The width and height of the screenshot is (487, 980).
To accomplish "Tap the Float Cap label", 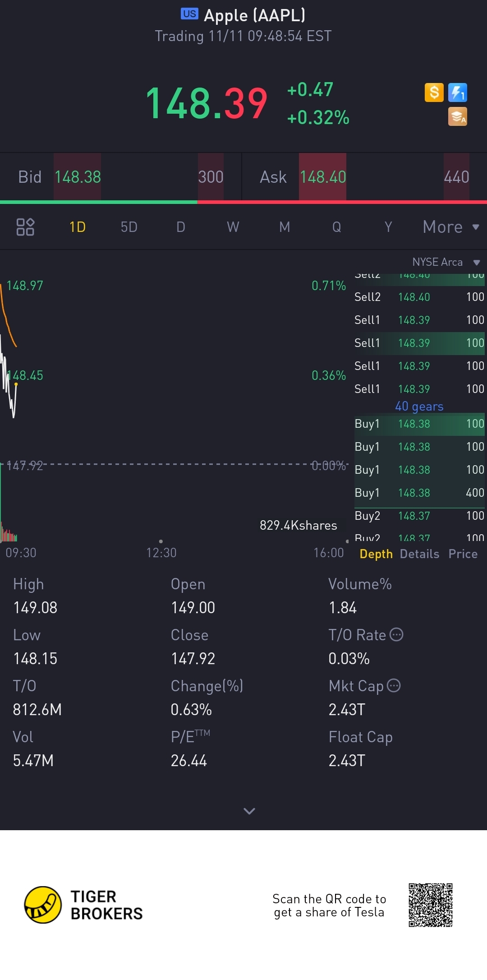I will pos(361,737).
